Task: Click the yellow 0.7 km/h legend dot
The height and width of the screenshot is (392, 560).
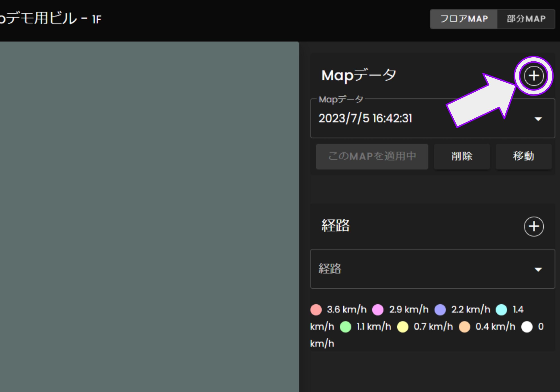Action: point(403,326)
